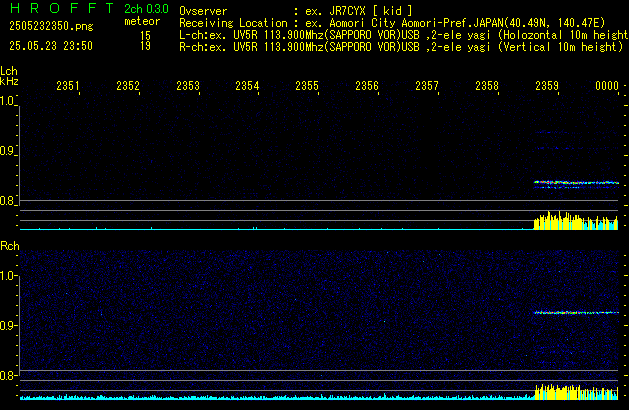Click the 2356 time marker
This screenshot has height=410, width=629.
367,86
